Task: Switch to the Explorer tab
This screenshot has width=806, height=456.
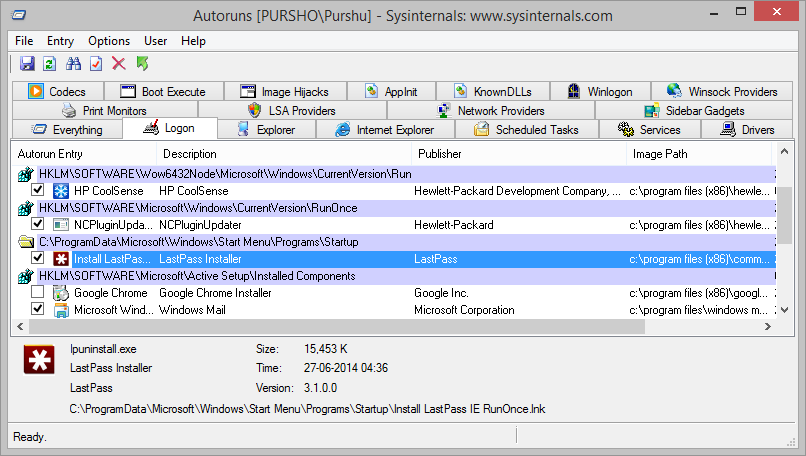Action: coord(267,130)
